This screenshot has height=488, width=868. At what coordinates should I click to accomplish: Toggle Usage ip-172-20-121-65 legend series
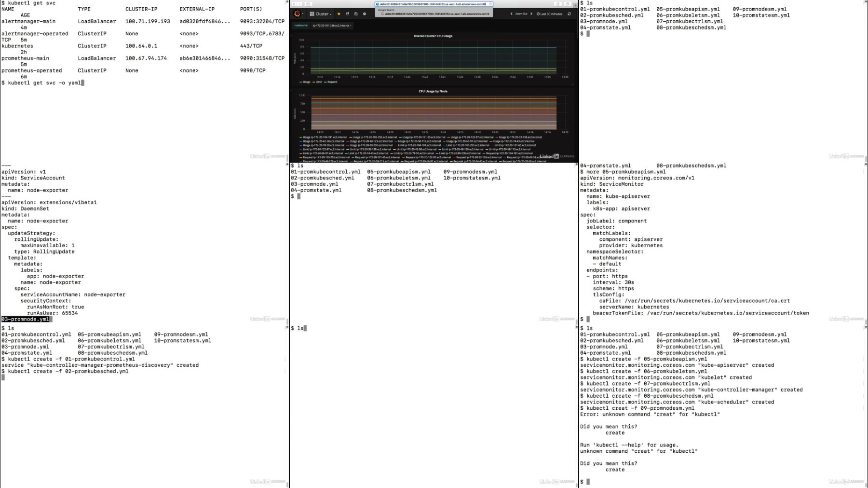(422, 137)
